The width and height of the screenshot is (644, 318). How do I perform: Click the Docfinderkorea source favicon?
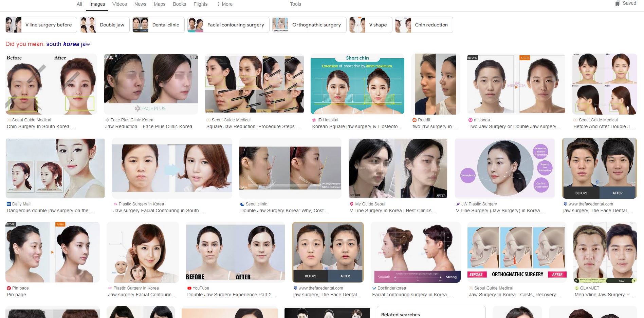coord(374,288)
